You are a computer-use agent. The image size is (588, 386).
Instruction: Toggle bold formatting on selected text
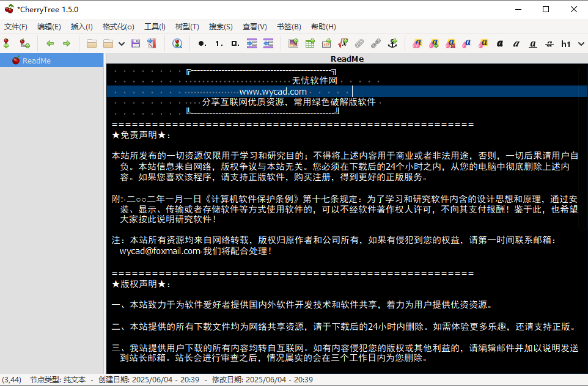point(499,43)
